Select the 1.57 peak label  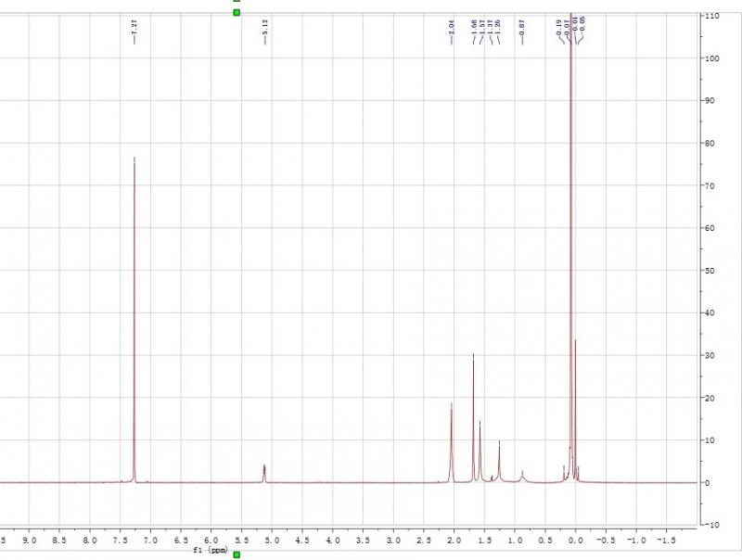[x=481, y=27]
